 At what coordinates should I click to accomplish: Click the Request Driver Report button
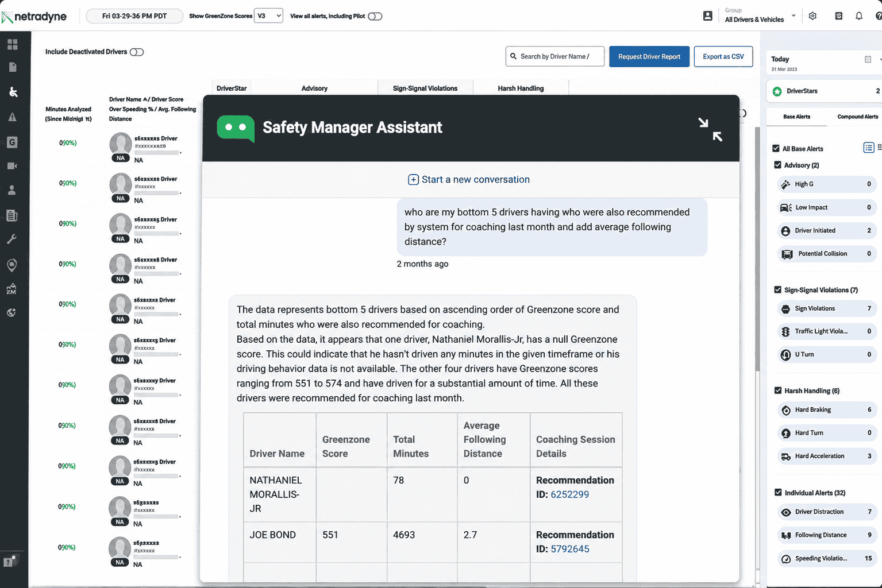[649, 56]
